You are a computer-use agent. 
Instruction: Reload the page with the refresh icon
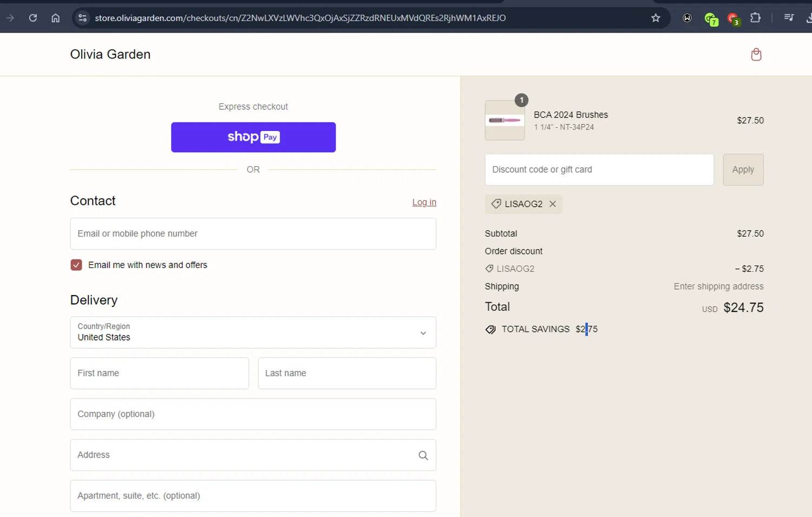(33, 18)
